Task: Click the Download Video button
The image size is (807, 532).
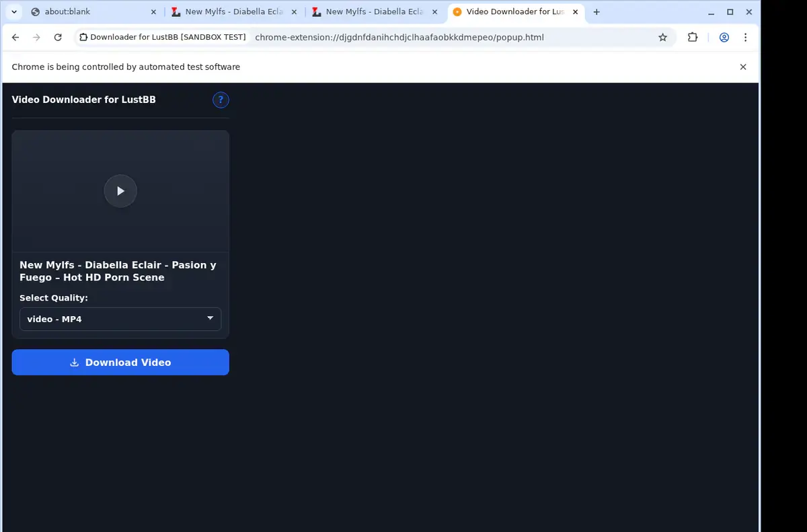Action: pyautogui.click(x=120, y=363)
